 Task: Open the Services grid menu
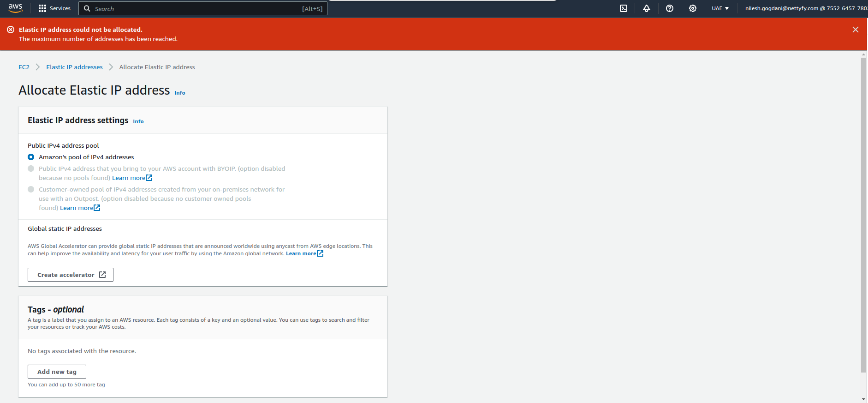pos(54,8)
